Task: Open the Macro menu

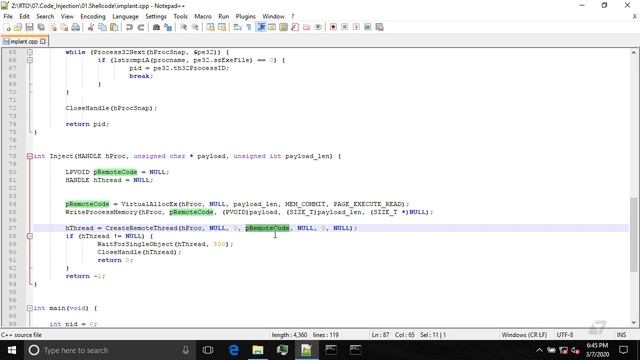Action: click(203, 16)
